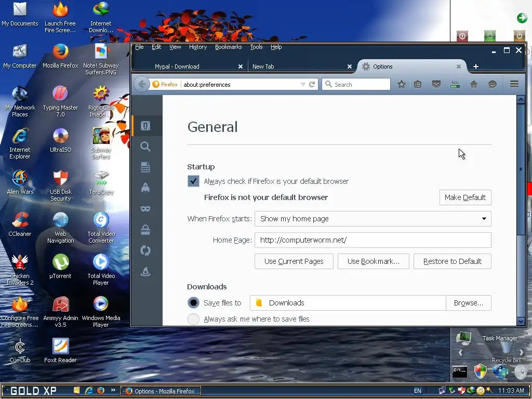The image size is (532, 399).
Task: Click the green arrow gadget icon
Action: (x=522, y=18)
